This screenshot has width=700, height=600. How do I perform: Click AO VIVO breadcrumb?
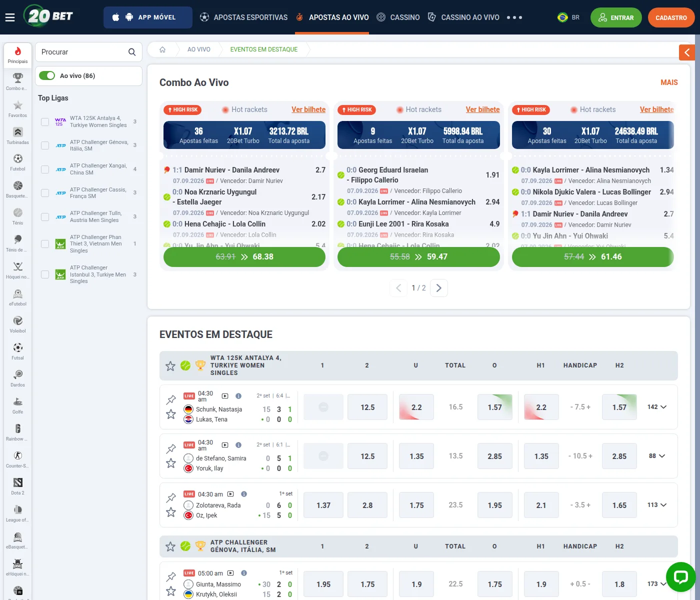(x=199, y=49)
